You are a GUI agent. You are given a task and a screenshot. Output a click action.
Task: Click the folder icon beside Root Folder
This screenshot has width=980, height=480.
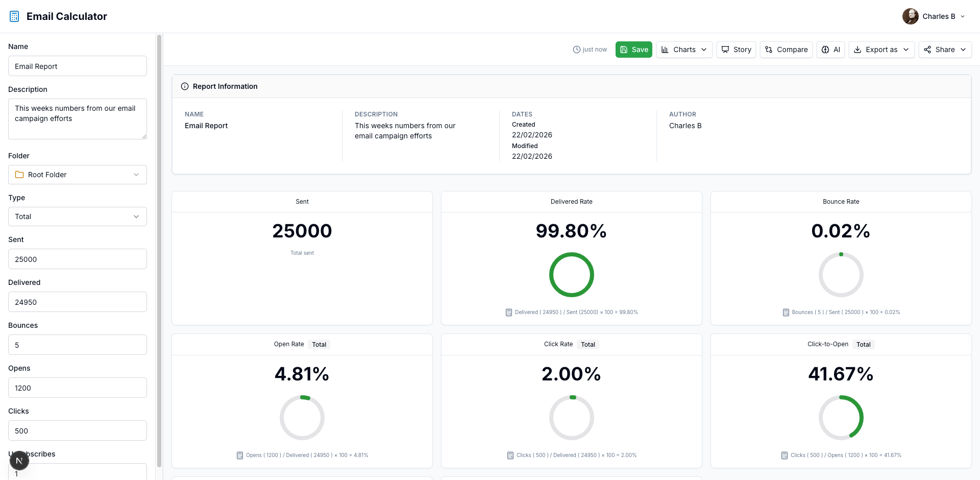19,174
